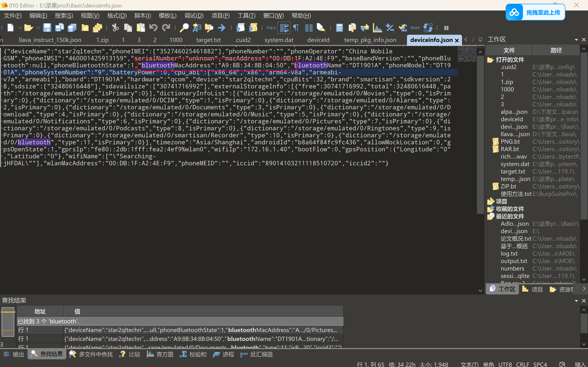The width and height of the screenshot is (588, 367).
Task: Toggle the word wrap button
Action: (x=284, y=28)
